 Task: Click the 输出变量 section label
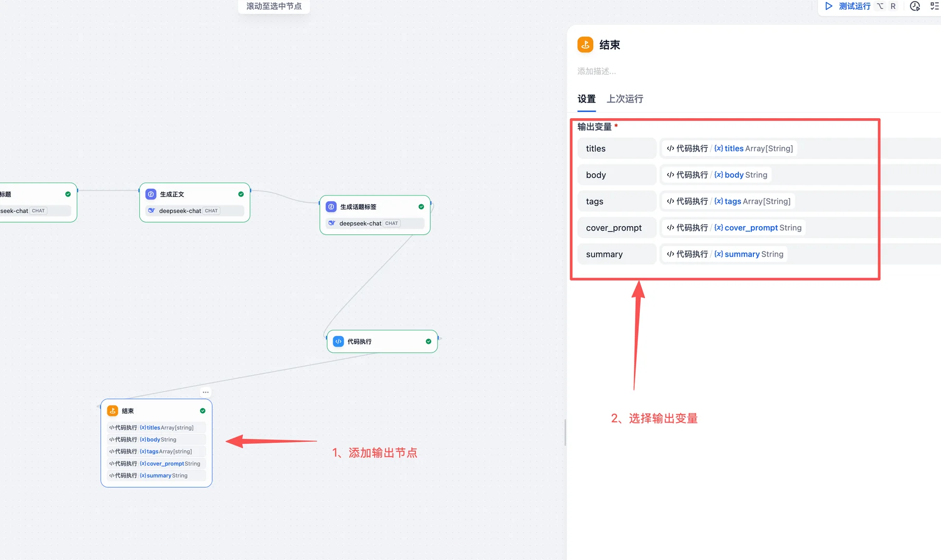(595, 127)
